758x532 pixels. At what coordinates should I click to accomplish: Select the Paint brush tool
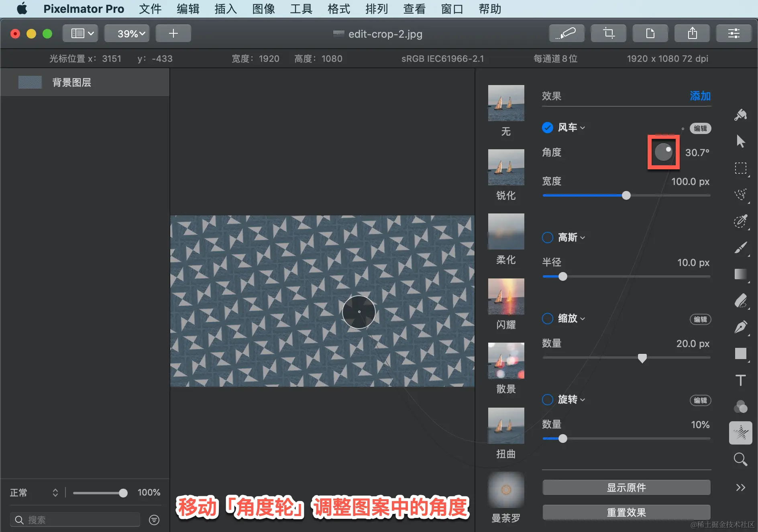pos(740,248)
